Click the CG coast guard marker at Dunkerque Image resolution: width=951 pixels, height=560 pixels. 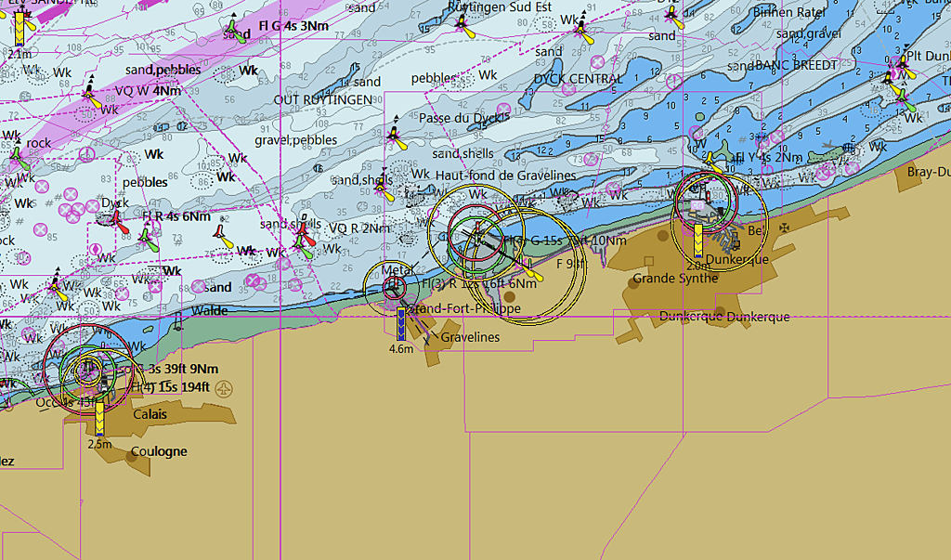[x=697, y=205]
